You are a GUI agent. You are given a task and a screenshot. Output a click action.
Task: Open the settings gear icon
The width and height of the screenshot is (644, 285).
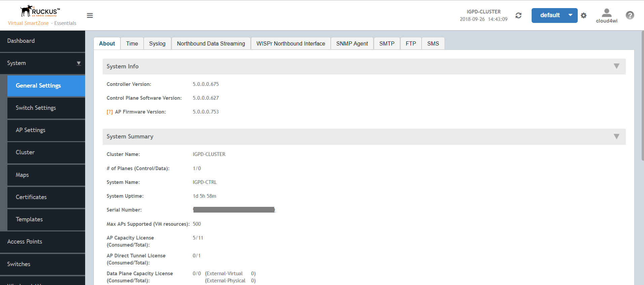pos(584,15)
